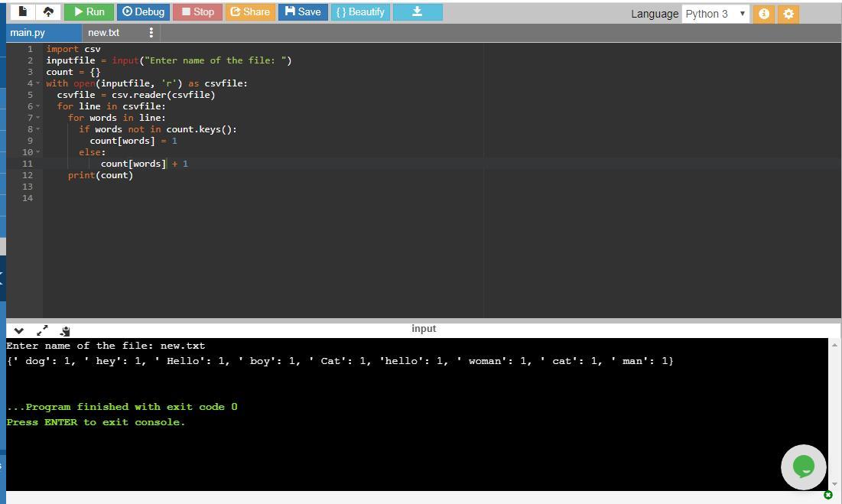Screen dimensions: 842x504
Task: Open the settings gear icon
Action: click(788, 14)
